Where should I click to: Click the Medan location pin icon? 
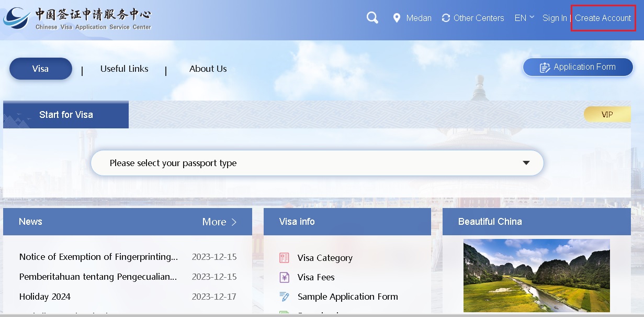(x=397, y=18)
